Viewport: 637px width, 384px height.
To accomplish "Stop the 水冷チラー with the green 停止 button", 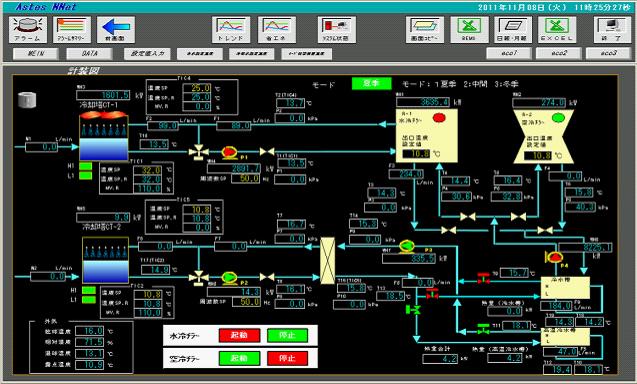I will click(x=287, y=335).
